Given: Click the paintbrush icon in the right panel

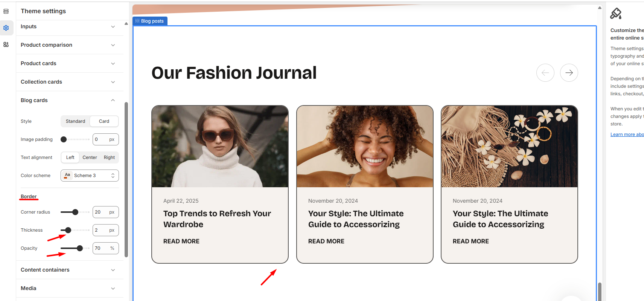Looking at the screenshot, I should point(616,14).
